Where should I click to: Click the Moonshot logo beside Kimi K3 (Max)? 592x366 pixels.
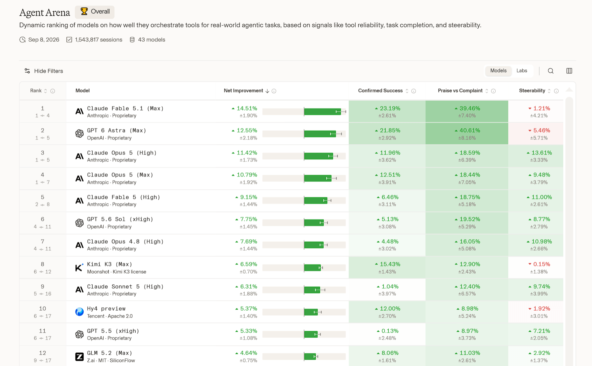coord(79,267)
